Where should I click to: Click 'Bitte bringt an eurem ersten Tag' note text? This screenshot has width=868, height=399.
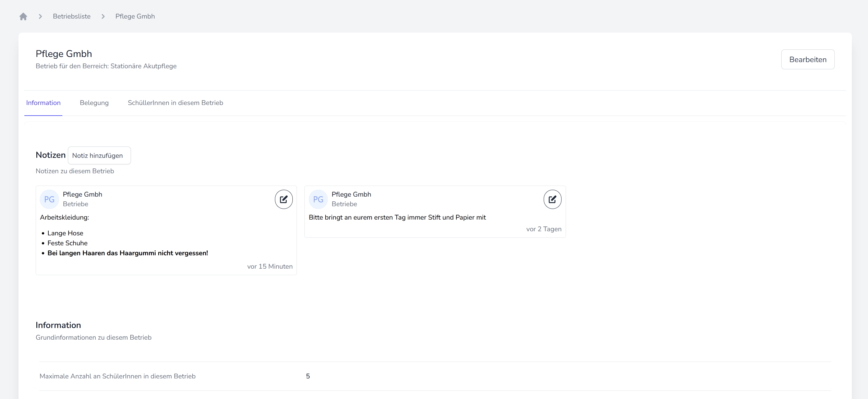(397, 218)
